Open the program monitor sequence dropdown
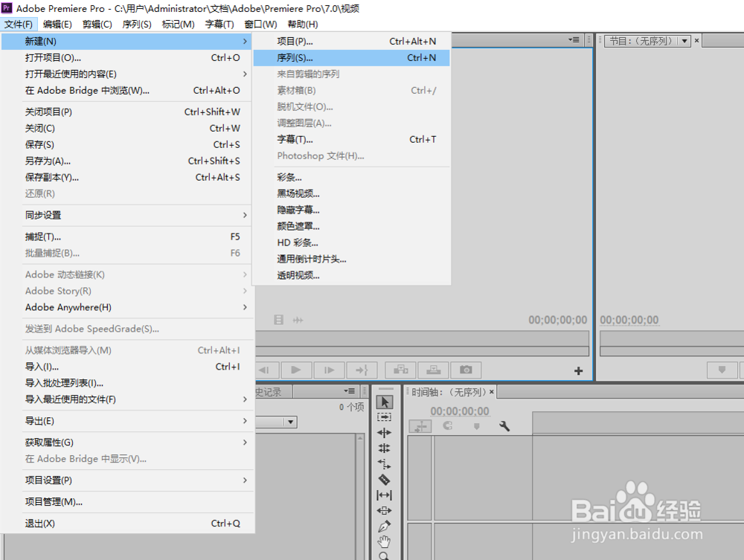Screen dimensions: 744x560 pos(684,41)
